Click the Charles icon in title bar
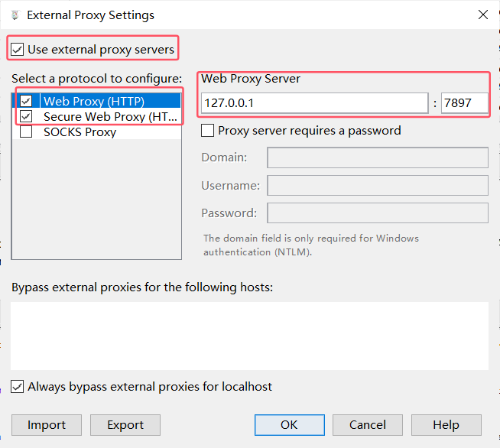 (x=13, y=15)
